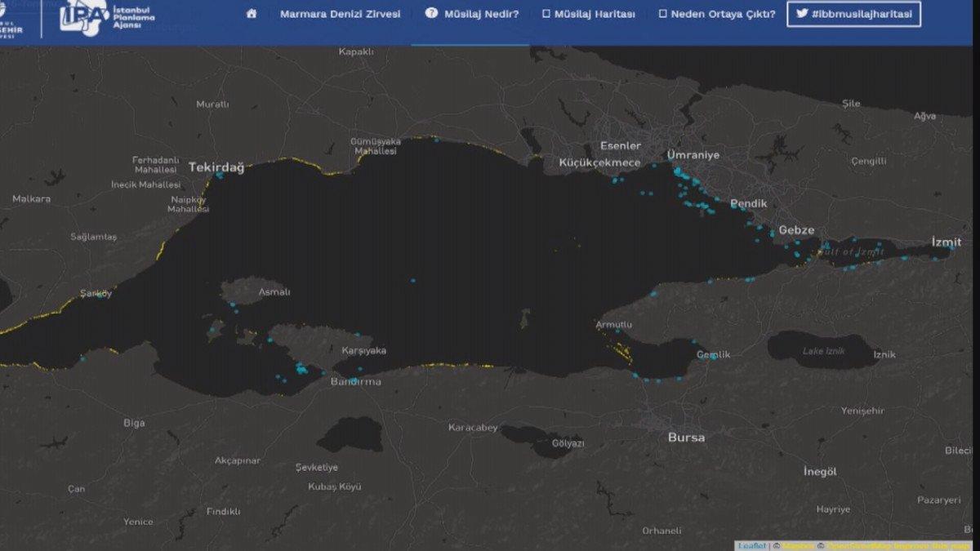Click the Tekirdağ city label on map
The width and height of the screenshot is (980, 551).
pyautogui.click(x=216, y=167)
